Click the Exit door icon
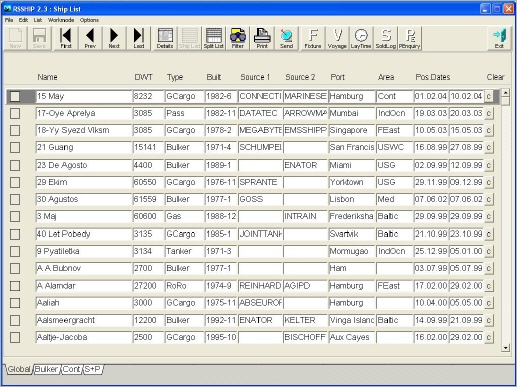517x387 pixels. click(499, 38)
